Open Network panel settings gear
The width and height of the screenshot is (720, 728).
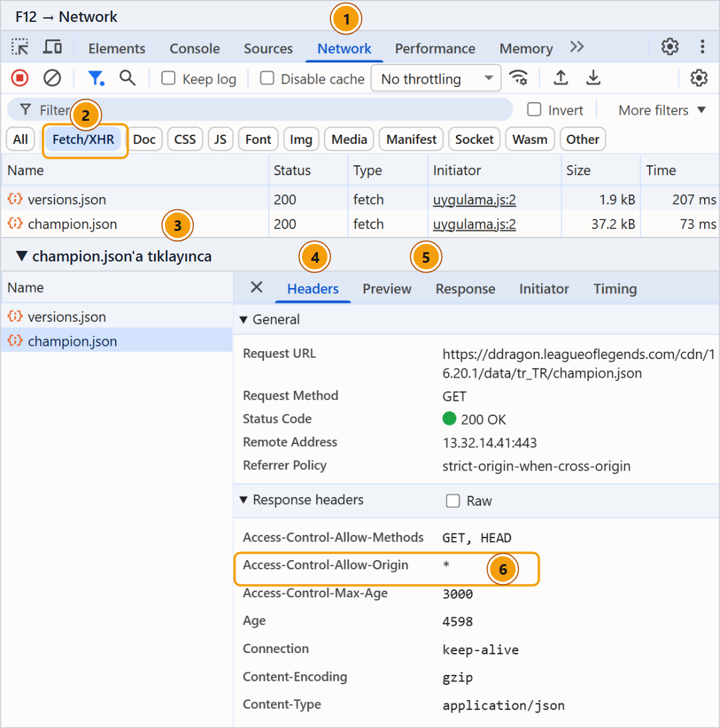699,78
